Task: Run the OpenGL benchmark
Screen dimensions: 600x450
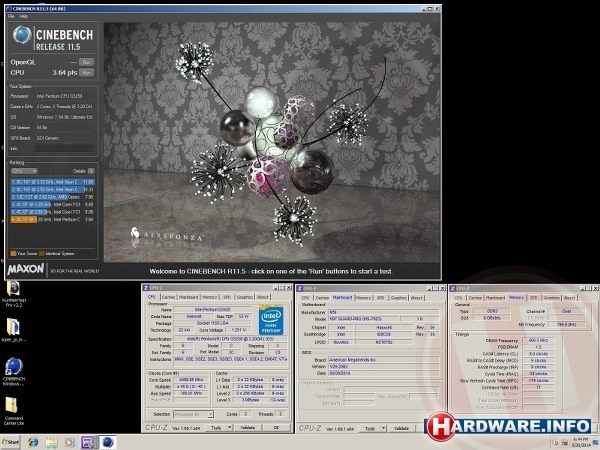Action: point(86,62)
